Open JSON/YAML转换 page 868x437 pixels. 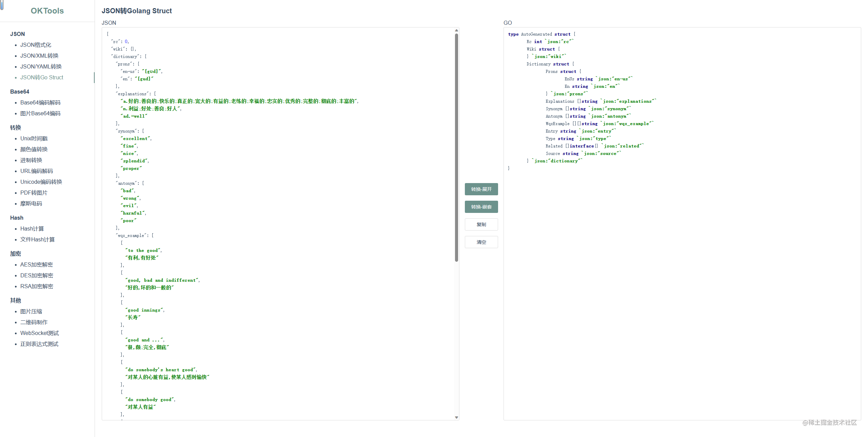[41, 66]
